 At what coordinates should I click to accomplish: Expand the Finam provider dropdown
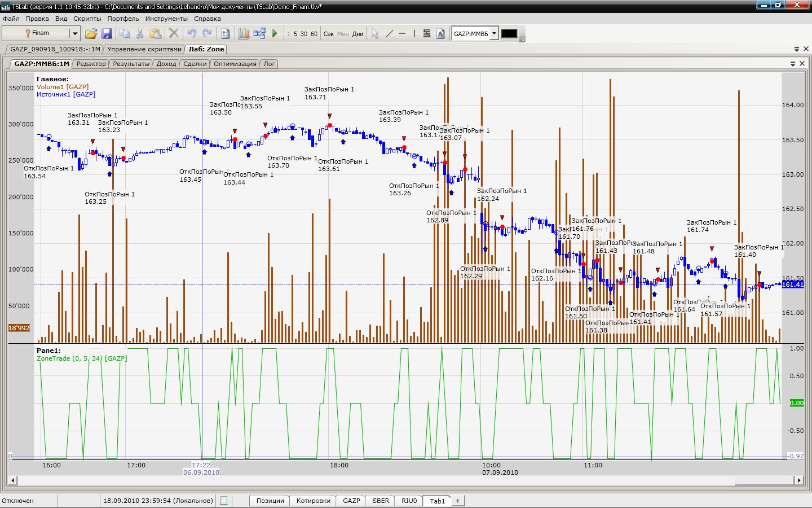tap(74, 34)
